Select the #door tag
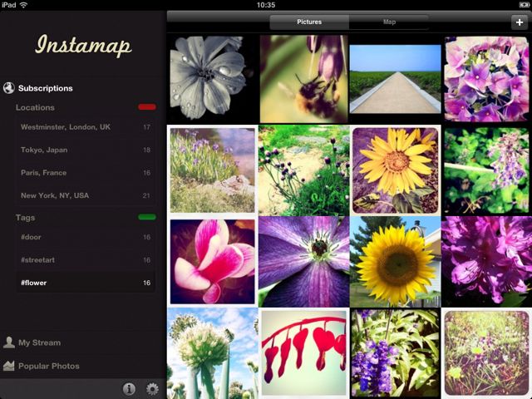This screenshot has width=532, height=399. click(x=85, y=237)
